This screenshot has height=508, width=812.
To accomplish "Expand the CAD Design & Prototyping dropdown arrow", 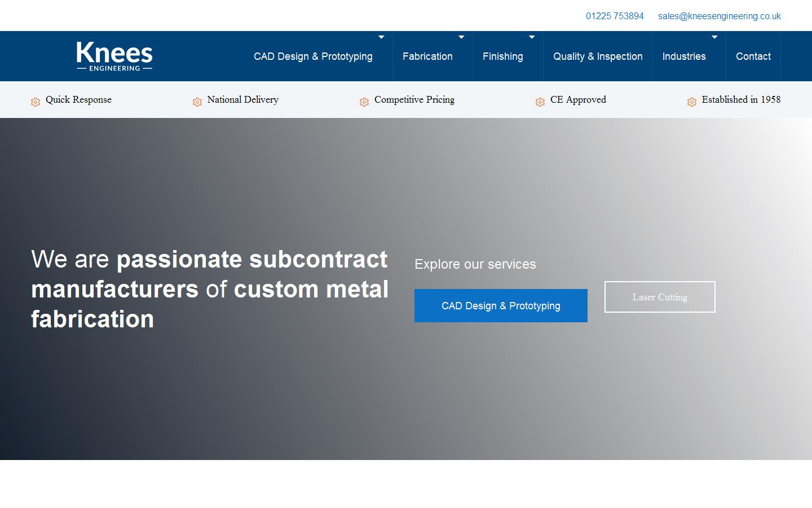I will [381, 37].
